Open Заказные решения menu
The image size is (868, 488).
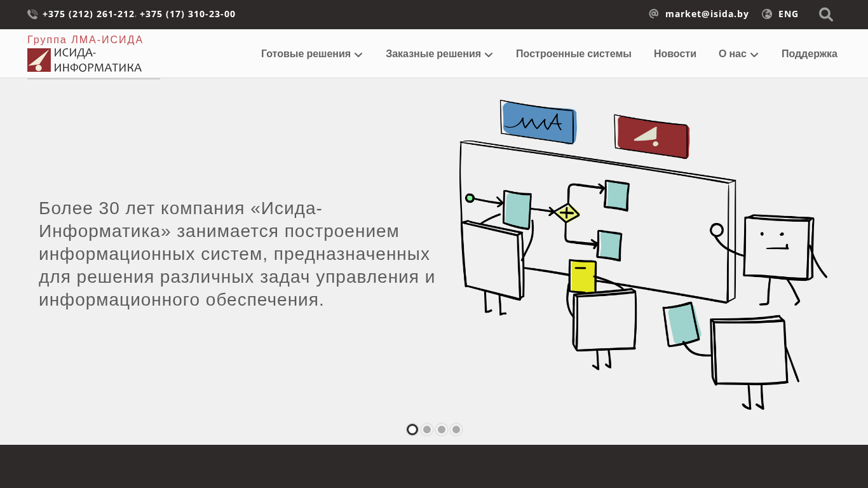(x=433, y=54)
